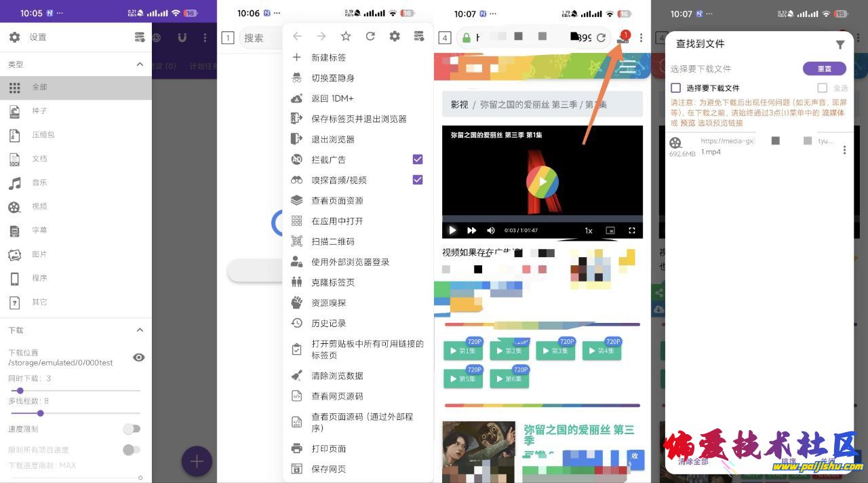The height and width of the screenshot is (483, 868).
Task: Click the fullscreen icon on video player
Action: pyautogui.click(x=632, y=231)
